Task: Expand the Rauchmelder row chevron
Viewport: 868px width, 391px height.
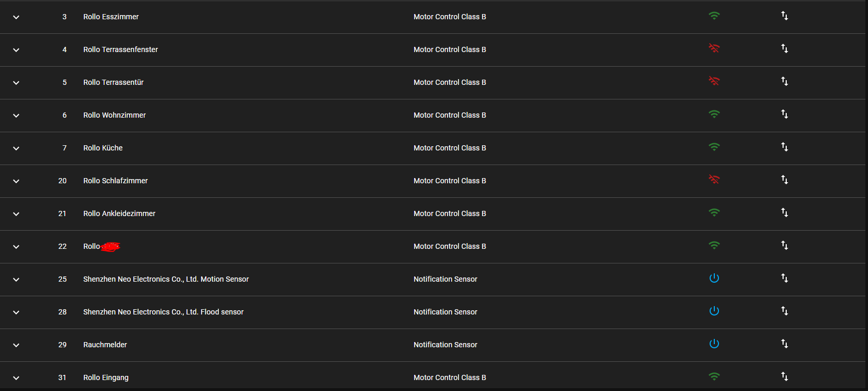Action: point(16,345)
